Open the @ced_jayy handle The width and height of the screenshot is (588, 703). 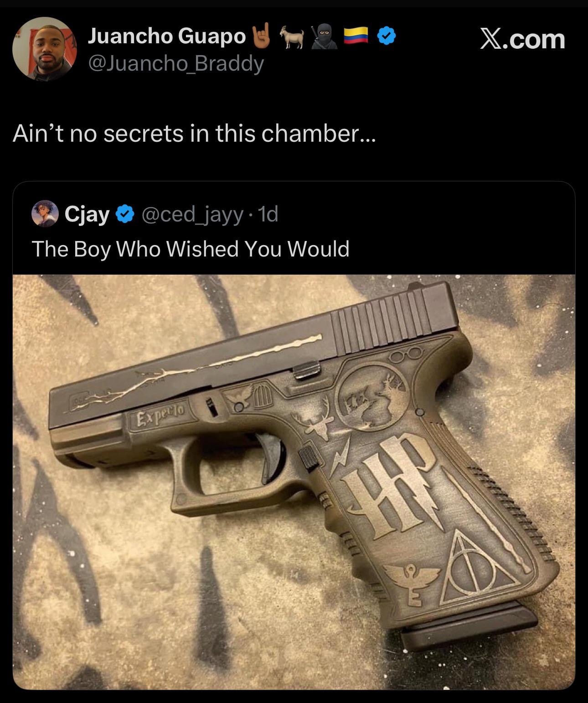coord(192,214)
